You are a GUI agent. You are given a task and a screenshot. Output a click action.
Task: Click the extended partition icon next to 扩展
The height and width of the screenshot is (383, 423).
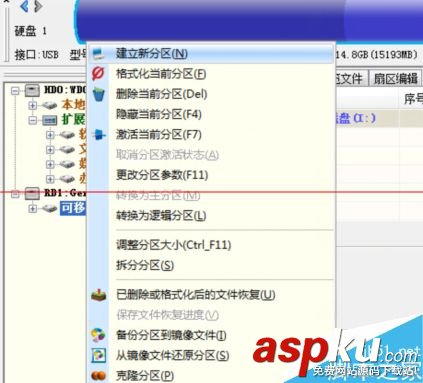[x=49, y=120]
